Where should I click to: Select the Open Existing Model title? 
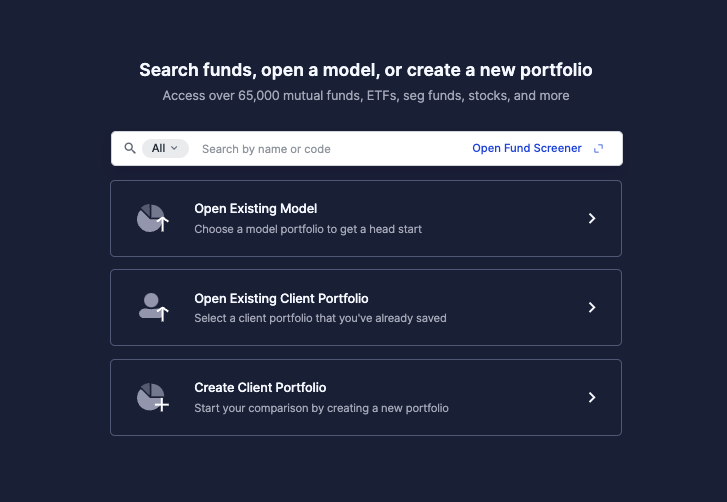pos(255,209)
